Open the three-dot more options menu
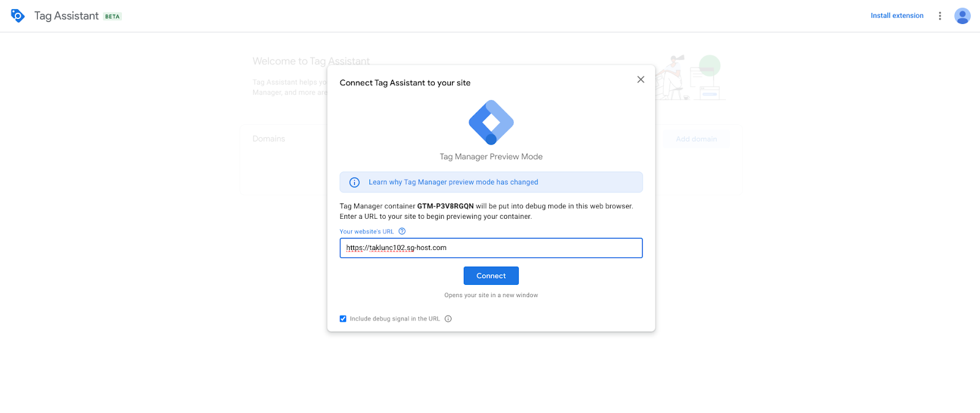The image size is (980, 413). pyautogui.click(x=940, y=16)
